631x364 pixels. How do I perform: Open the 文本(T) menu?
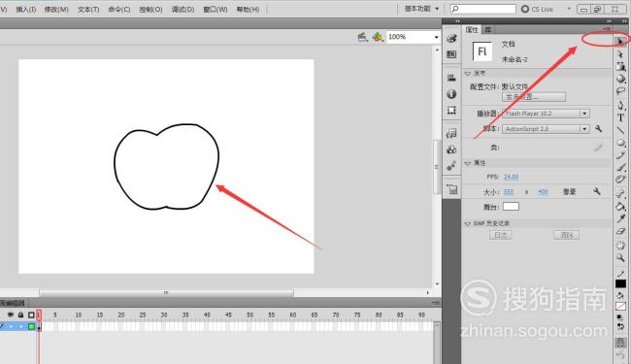(x=88, y=9)
